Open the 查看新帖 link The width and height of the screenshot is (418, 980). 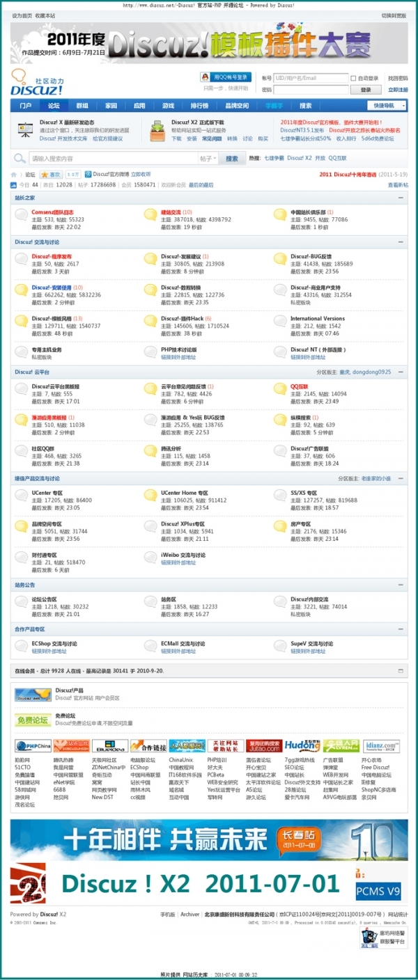point(398,185)
